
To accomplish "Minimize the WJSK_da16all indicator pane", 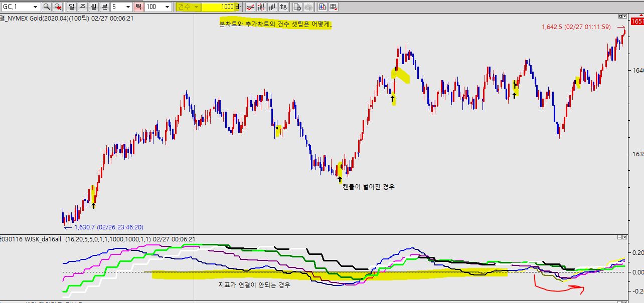I will click(x=620, y=236).
